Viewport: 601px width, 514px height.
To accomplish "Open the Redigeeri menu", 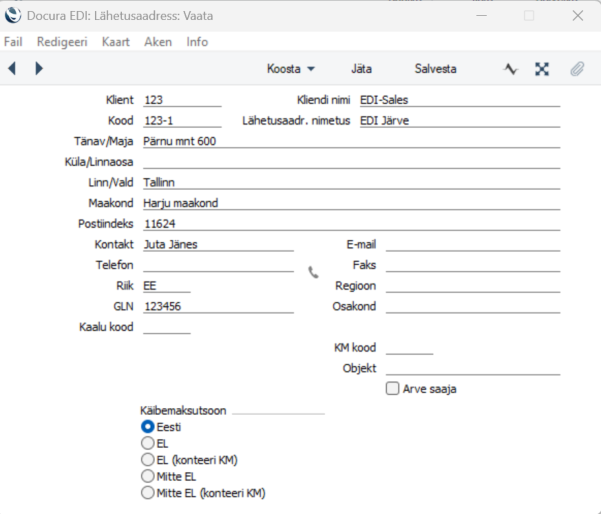I will coord(62,42).
